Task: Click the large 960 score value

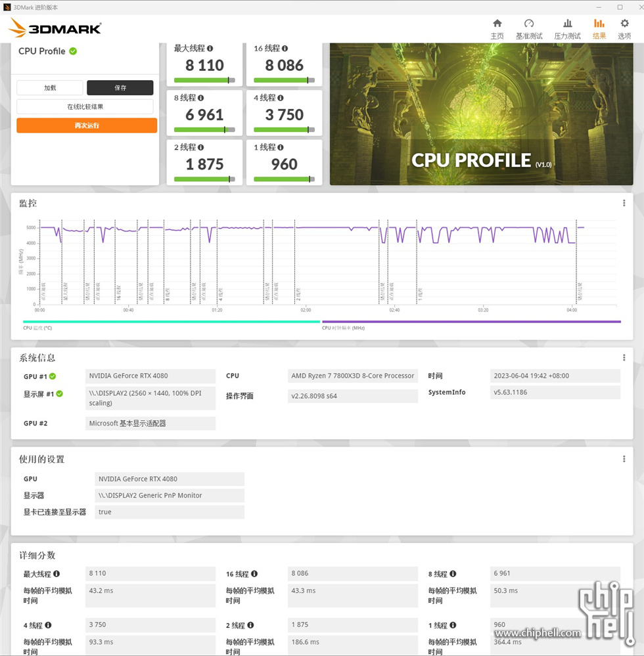Action: click(285, 164)
